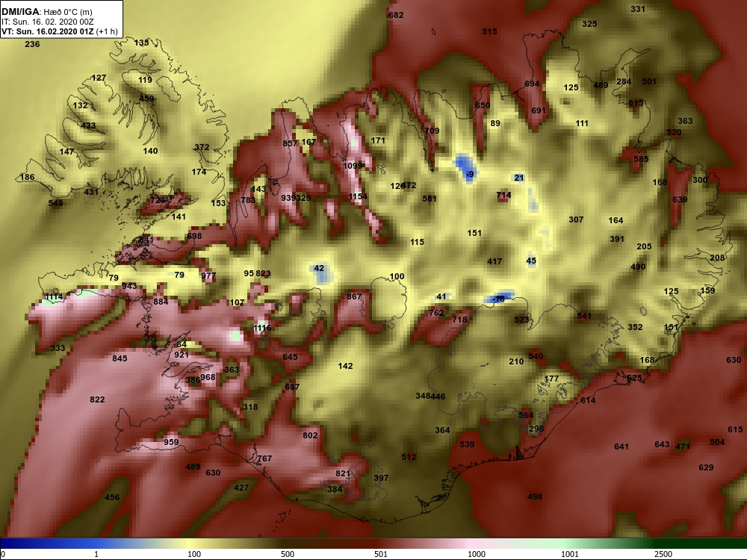Select the 641 height value
Viewport: 747px width, 560px height.
622,447
